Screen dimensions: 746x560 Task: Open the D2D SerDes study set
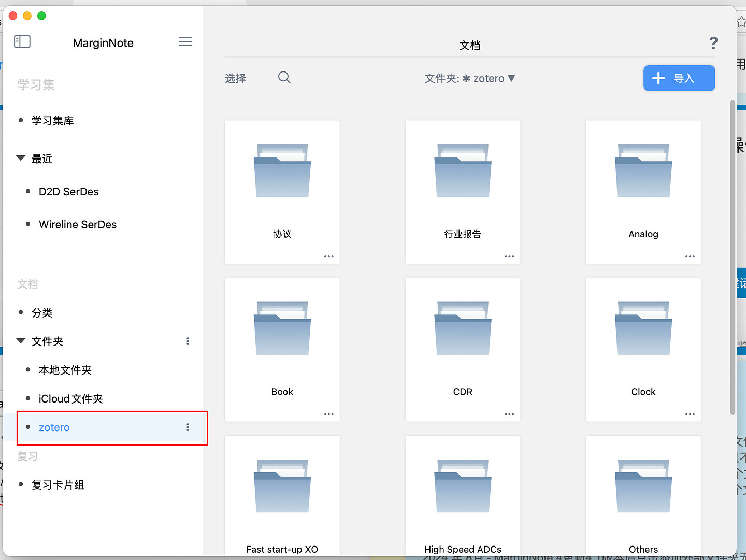click(x=69, y=192)
